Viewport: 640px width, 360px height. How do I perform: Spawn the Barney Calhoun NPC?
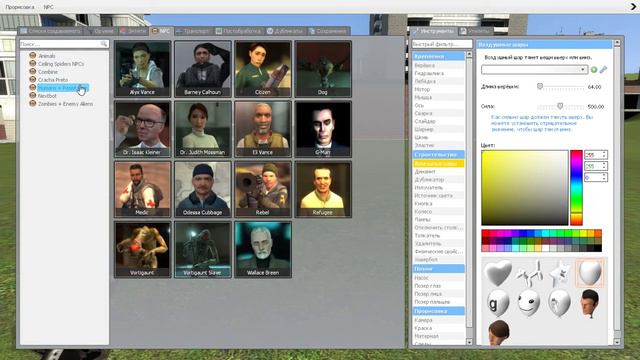point(202,69)
